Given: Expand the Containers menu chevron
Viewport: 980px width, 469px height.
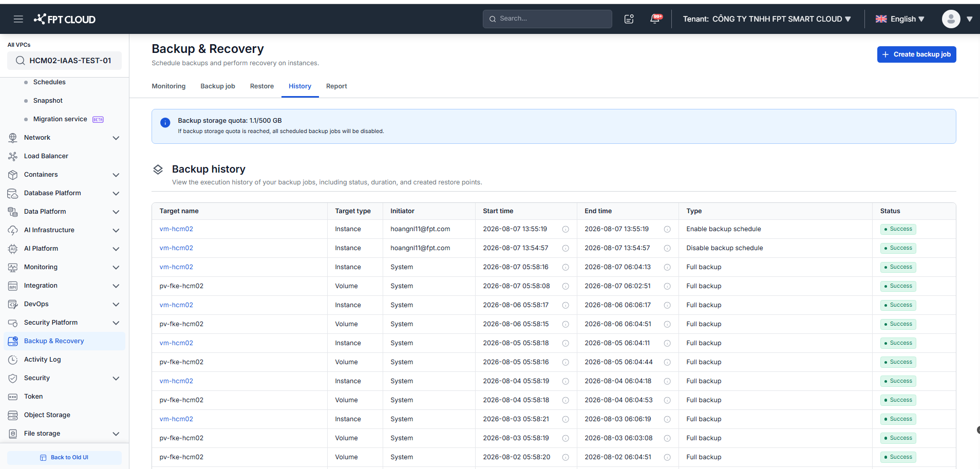Looking at the screenshot, I should click(x=116, y=175).
